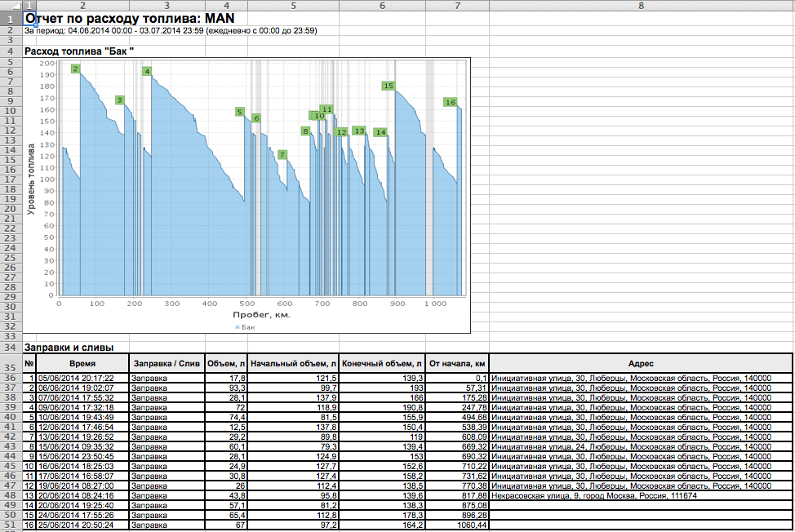The image size is (795, 532).
Task: Select the "Время" table header cell
Action: [82, 363]
